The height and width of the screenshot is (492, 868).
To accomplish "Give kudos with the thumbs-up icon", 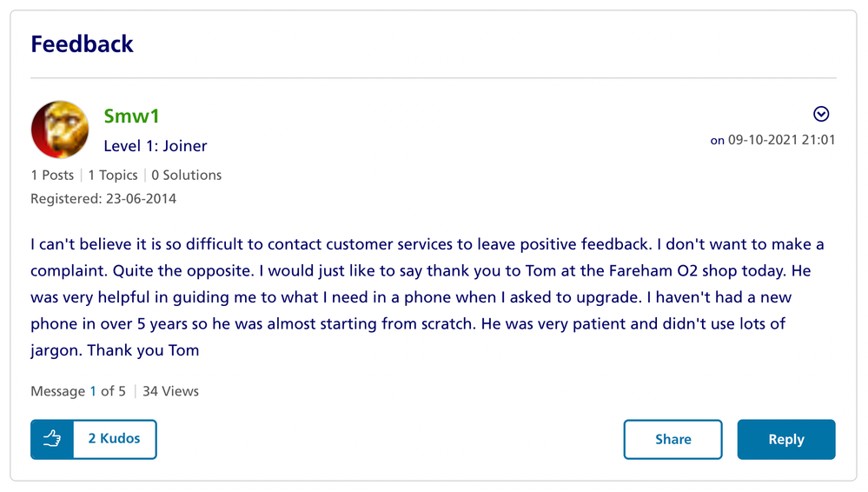I will pyautogui.click(x=52, y=440).
